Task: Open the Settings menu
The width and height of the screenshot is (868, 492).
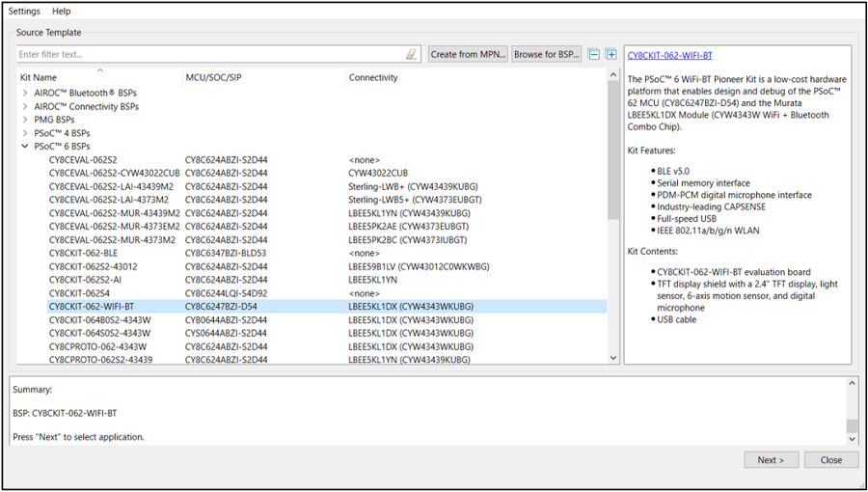Action: pos(24,11)
